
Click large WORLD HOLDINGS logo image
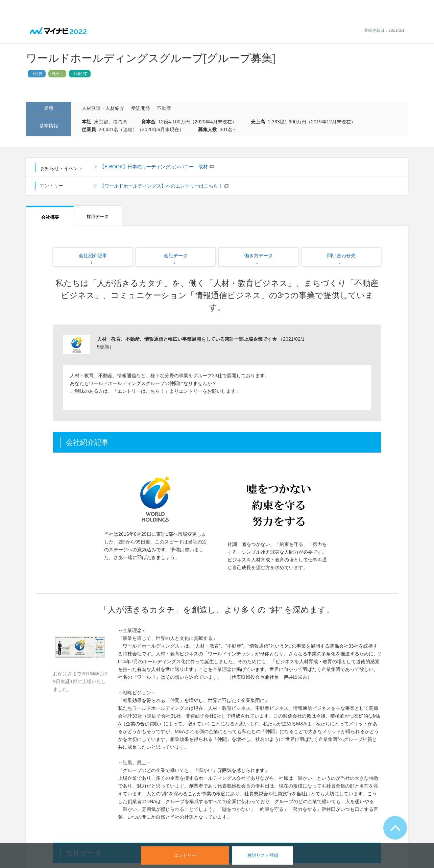tap(155, 500)
